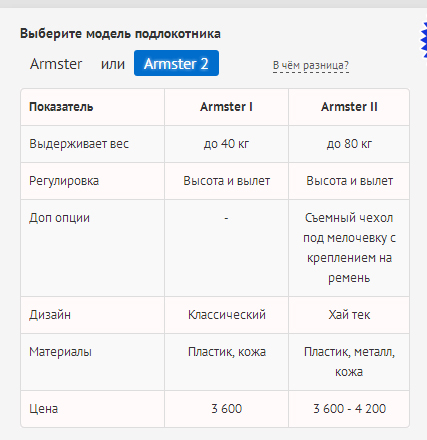The height and width of the screenshot is (440, 427).
Task: Select the Armster 2 model button
Action: coord(176,63)
